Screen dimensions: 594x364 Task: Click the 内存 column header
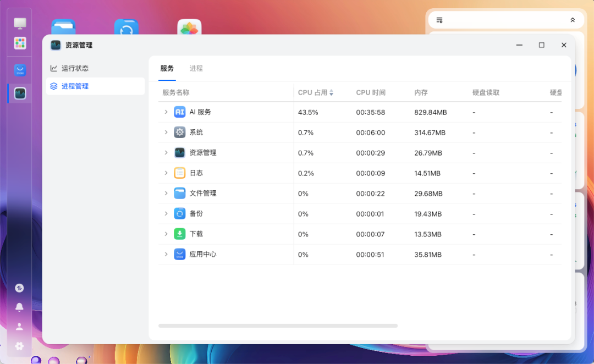click(421, 93)
